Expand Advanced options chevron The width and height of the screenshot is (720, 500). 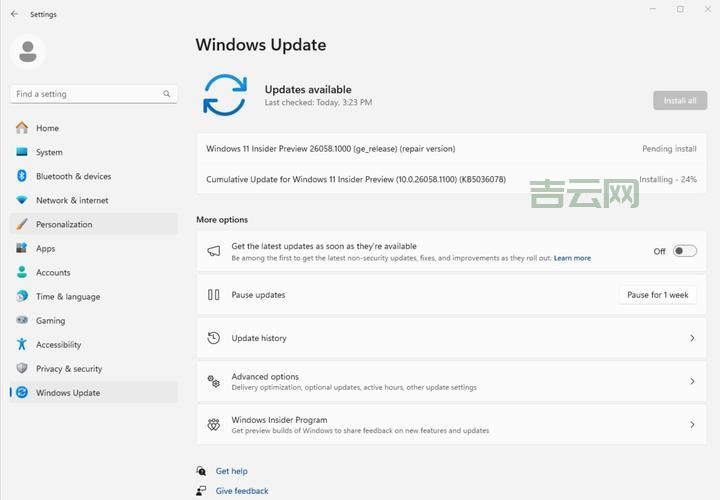click(x=692, y=381)
